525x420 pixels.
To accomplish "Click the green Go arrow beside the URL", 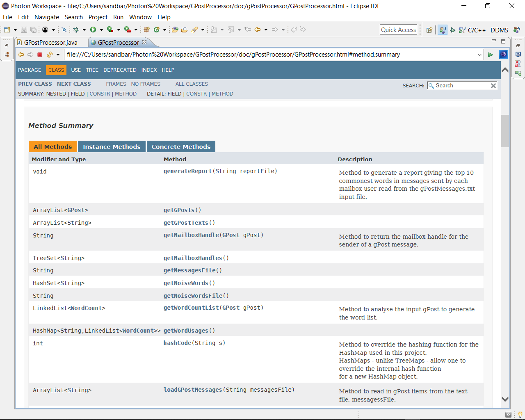I will [x=490, y=55].
